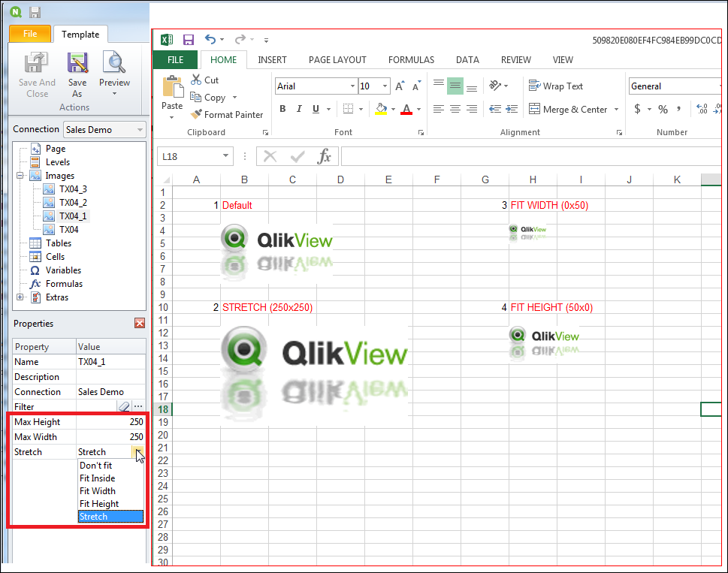This screenshot has height=573, width=728.
Task: Switch to the DATA tab
Action: point(467,60)
